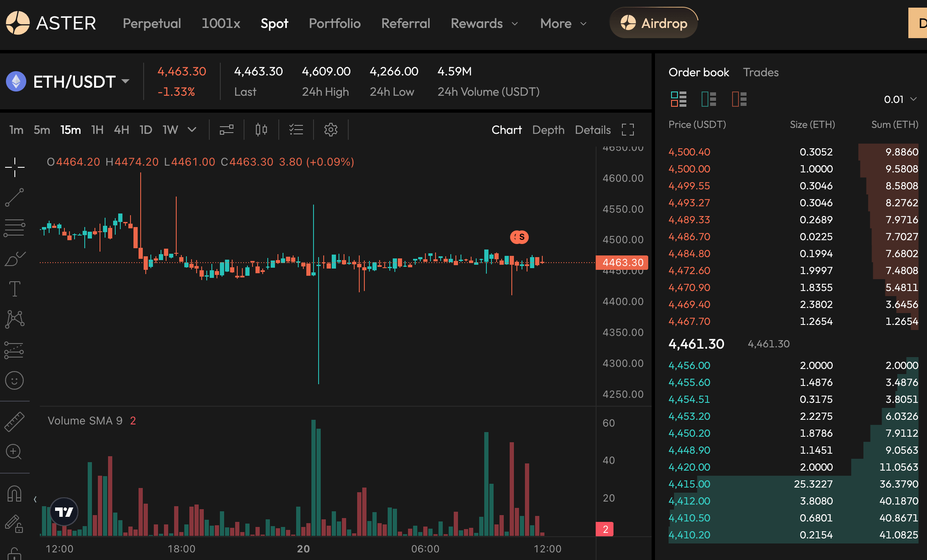Screen dimensions: 927x560
Task: Switch order book to bids-only view
Action: coord(708,99)
